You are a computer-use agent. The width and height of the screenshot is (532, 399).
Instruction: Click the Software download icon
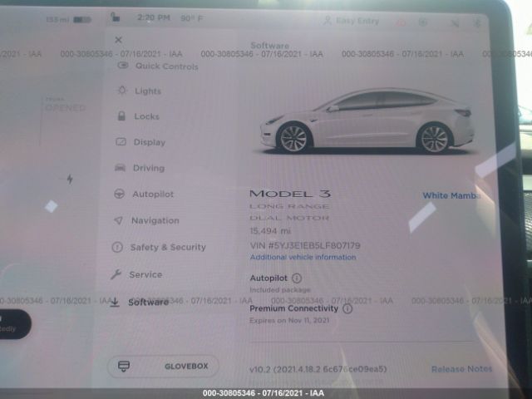click(115, 302)
